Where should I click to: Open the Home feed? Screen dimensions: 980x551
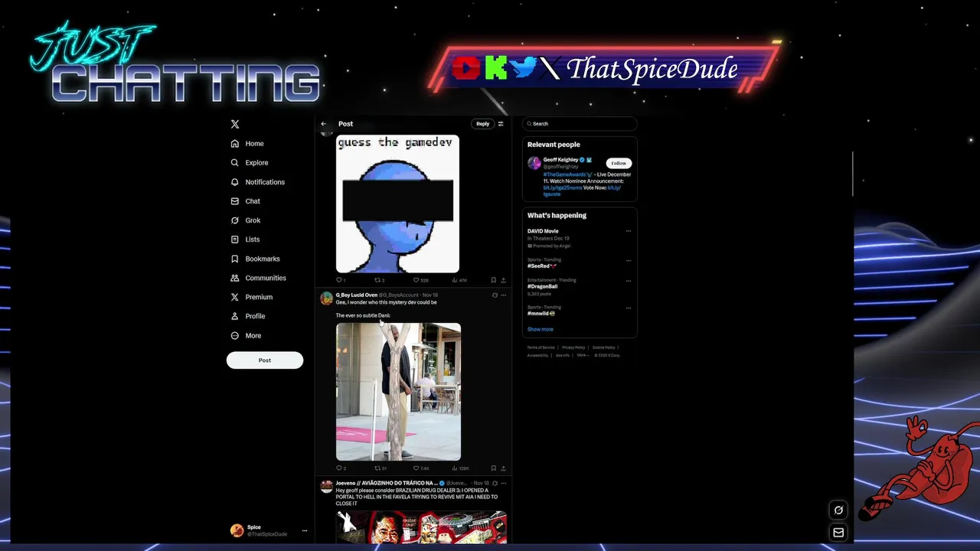247,143
